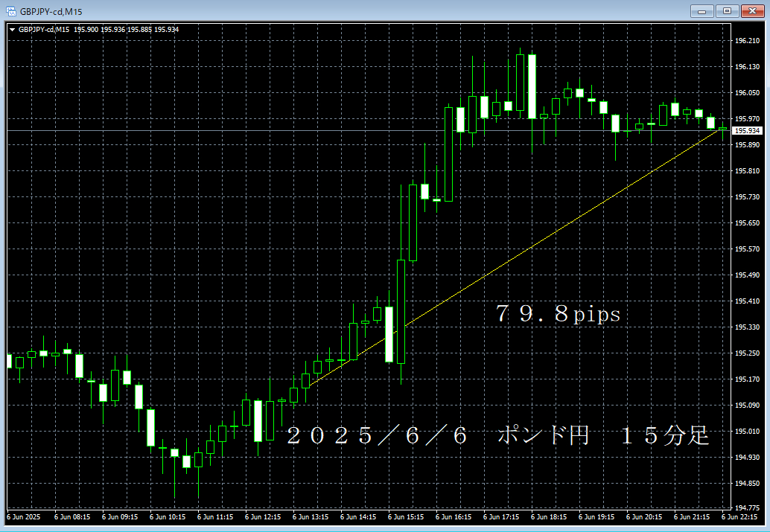Click the 196.210 price scale label
770x532 pixels.
point(747,41)
